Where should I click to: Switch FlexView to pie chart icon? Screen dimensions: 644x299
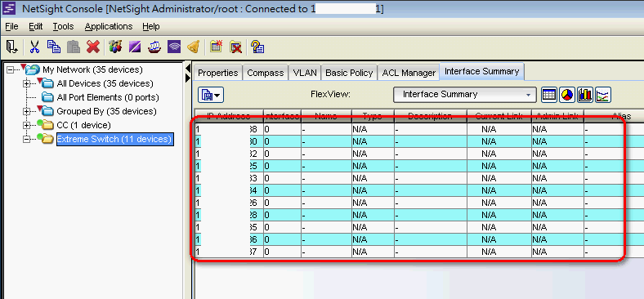[567, 96]
